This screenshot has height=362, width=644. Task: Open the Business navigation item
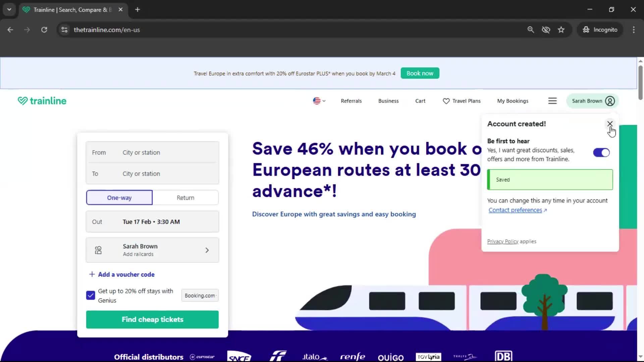[x=388, y=101]
